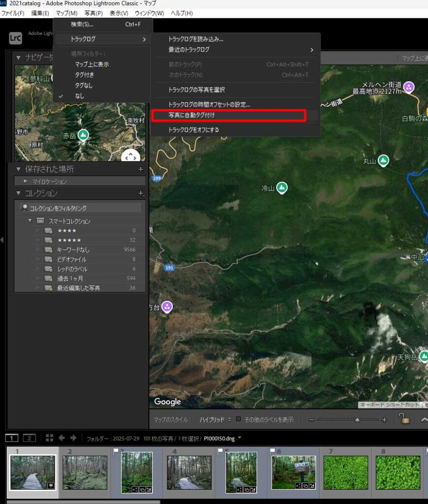The width and height of the screenshot is (428, 504).
Task: Click the lock markers padlock icon
Action: click(404, 419)
